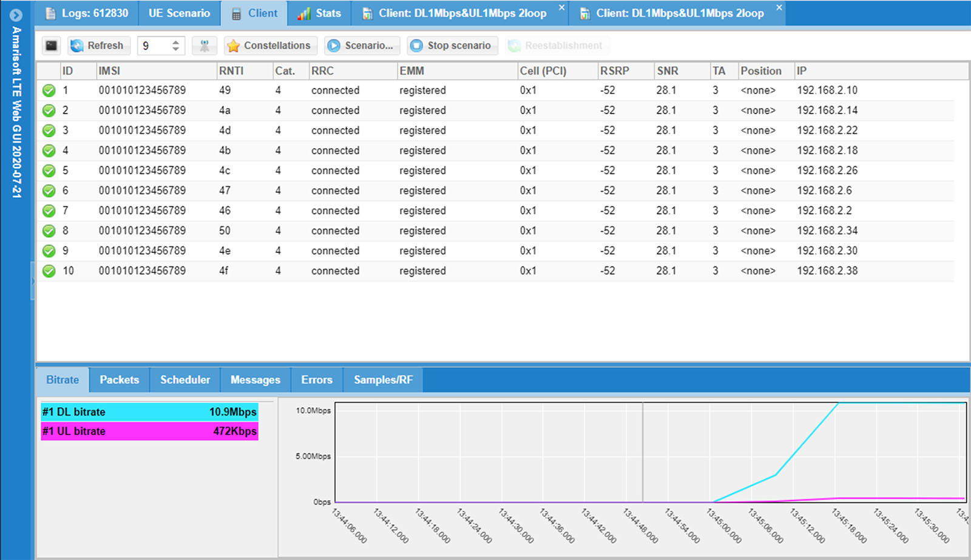The height and width of the screenshot is (560, 971).
Task: Select the #1 DL bitrate cyan legend
Action: [x=149, y=412]
